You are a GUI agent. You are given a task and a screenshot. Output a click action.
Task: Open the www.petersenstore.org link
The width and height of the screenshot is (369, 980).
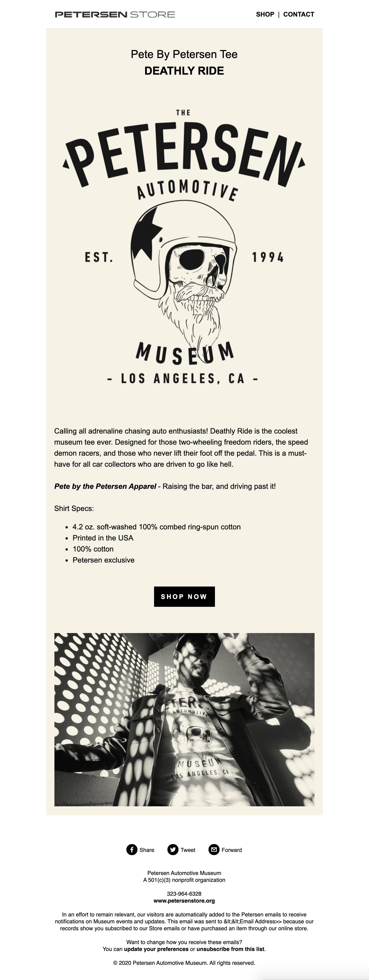tap(184, 901)
